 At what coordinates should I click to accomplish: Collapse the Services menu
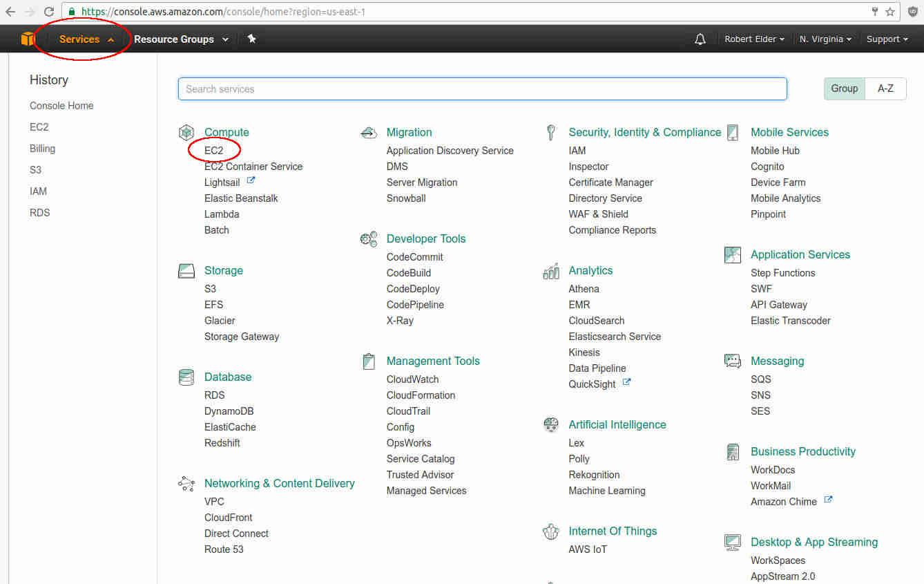coord(86,39)
